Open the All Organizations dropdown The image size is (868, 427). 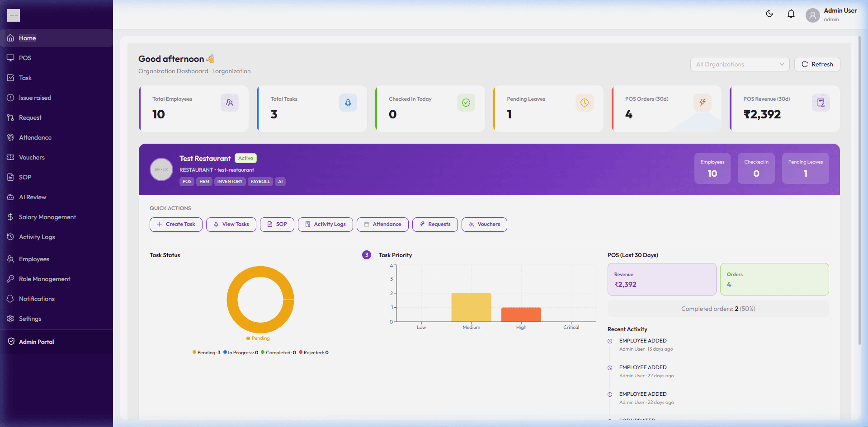(x=740, y=64)
